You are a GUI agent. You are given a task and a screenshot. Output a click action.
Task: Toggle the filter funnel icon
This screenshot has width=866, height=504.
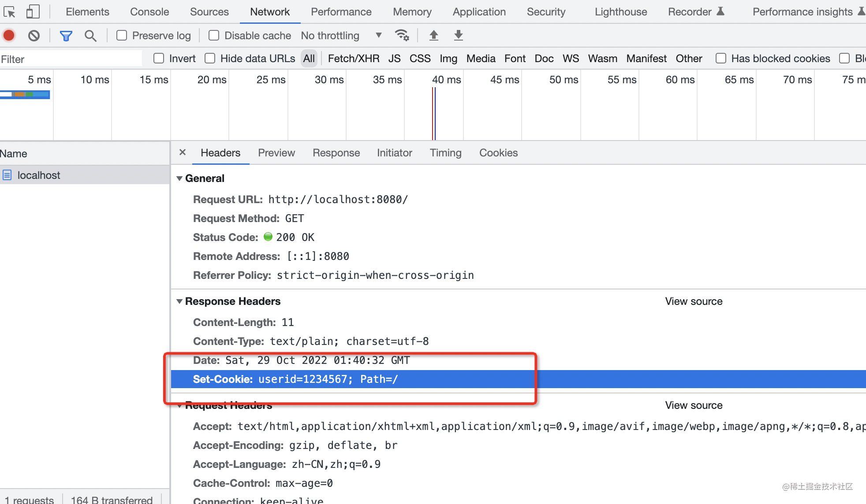[66, 35]
